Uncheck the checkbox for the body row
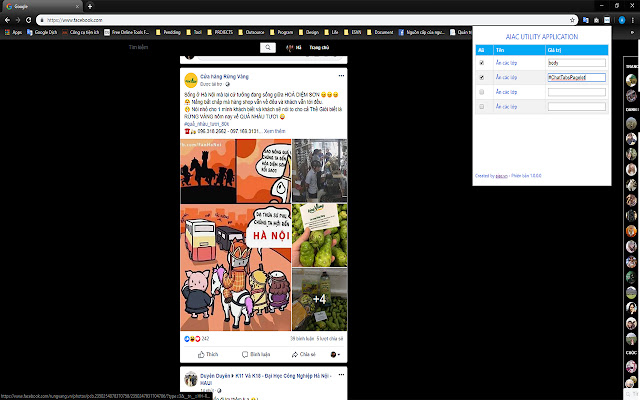The image size is (640, 400). (482, 63)
